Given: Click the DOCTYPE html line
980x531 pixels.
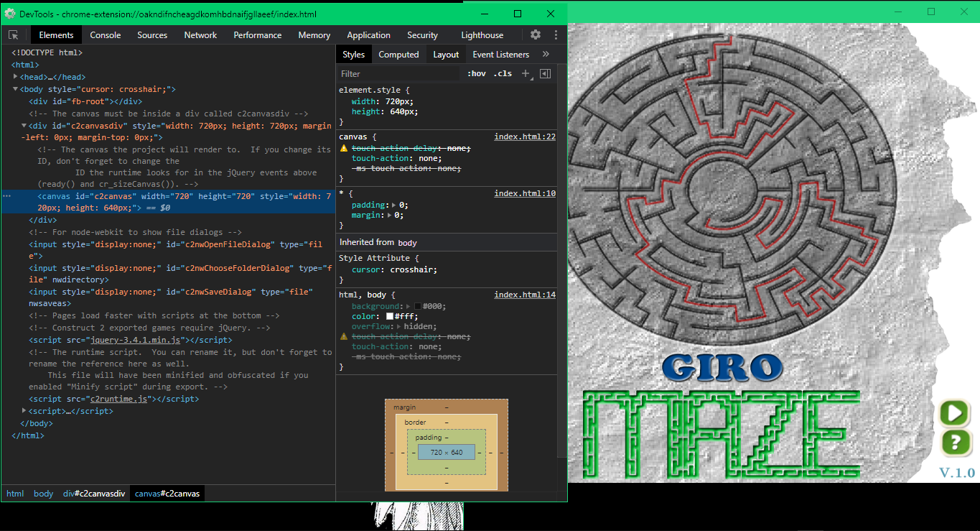Looking at the screenshot, I should click(47, 52).
